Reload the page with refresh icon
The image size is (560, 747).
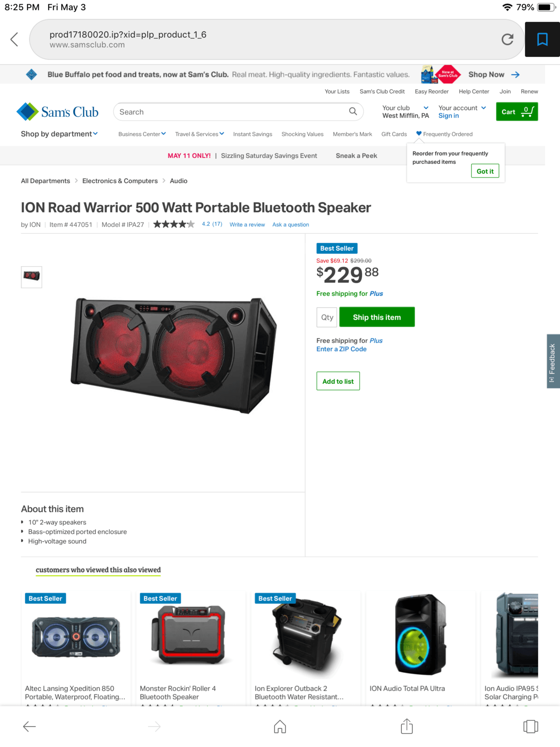(x=507, y=39)
